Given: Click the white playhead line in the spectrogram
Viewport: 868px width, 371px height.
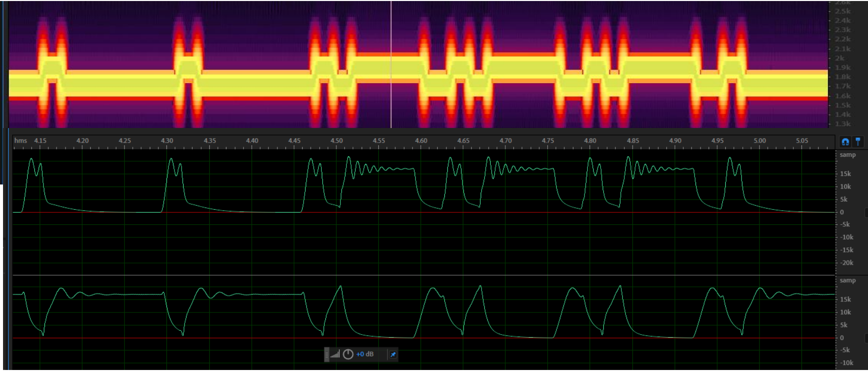Looking at the screenshot, I should [391, 65].
